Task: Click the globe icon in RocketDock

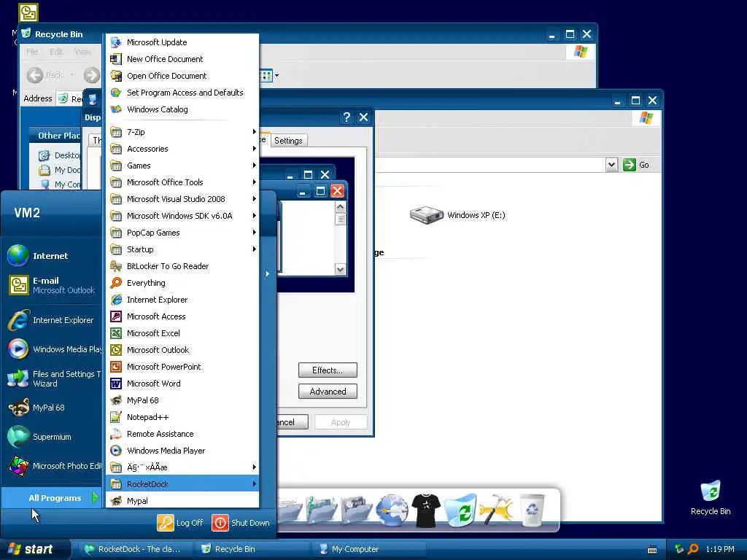Action: [392, 510]
